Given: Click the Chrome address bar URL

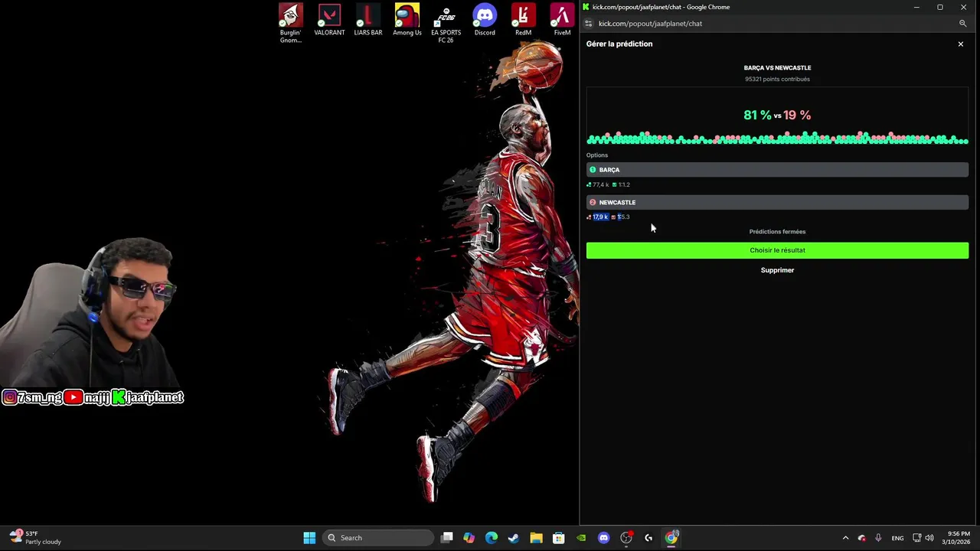Looking at the screenshot, I should pyautogui.click(x=650, y=24).
